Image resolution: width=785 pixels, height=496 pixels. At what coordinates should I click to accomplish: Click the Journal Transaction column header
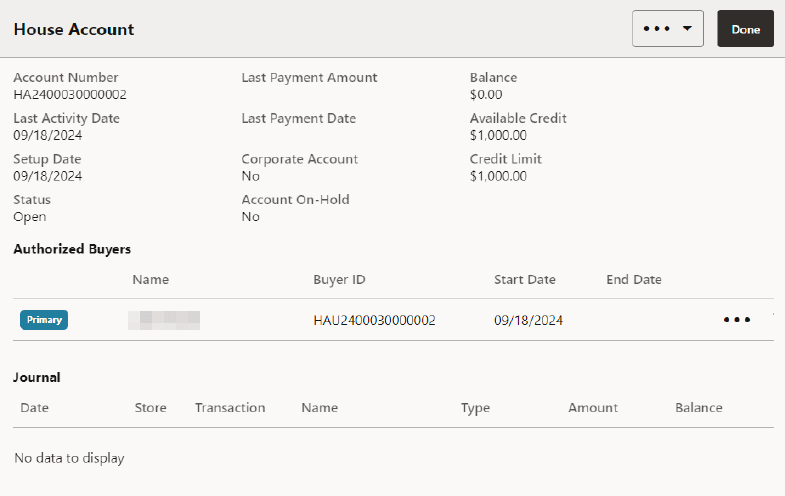(x=230, y=407)
